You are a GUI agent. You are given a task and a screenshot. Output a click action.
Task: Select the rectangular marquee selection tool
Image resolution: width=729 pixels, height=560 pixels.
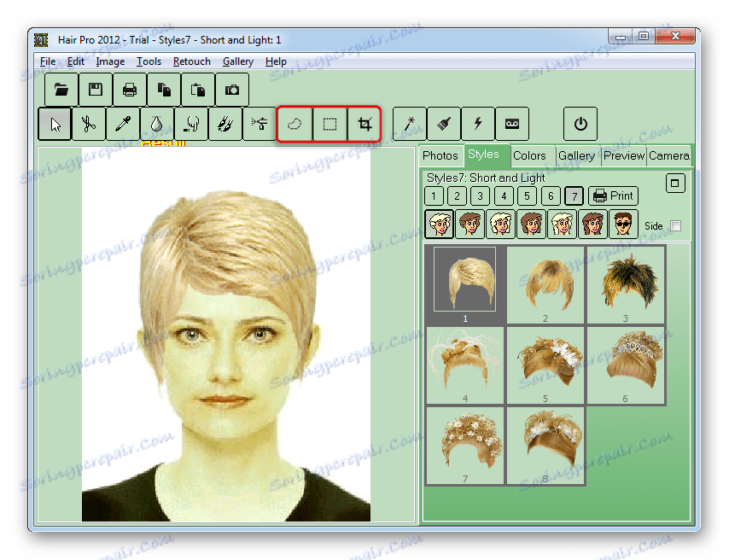pyautogui.click(x=330, y=124)
